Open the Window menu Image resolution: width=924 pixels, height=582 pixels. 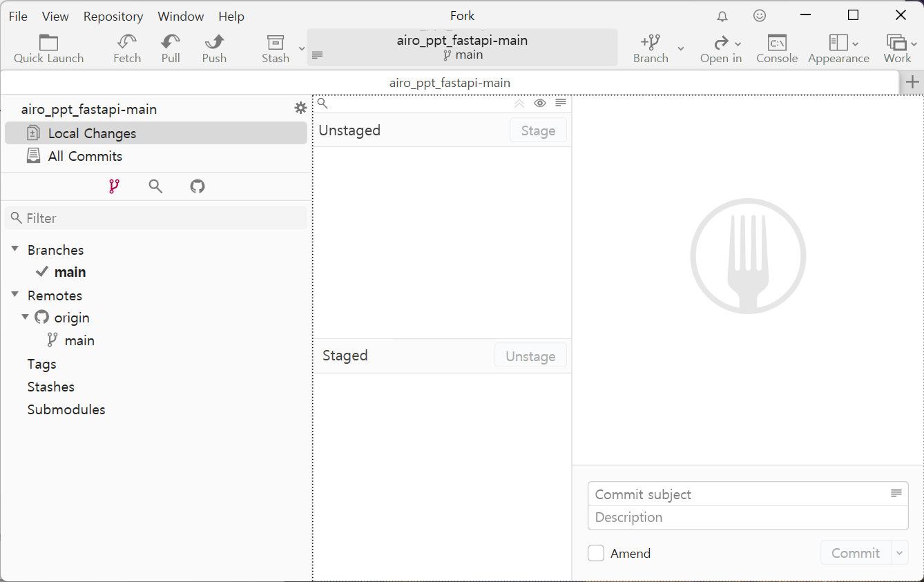click(181, 16)
